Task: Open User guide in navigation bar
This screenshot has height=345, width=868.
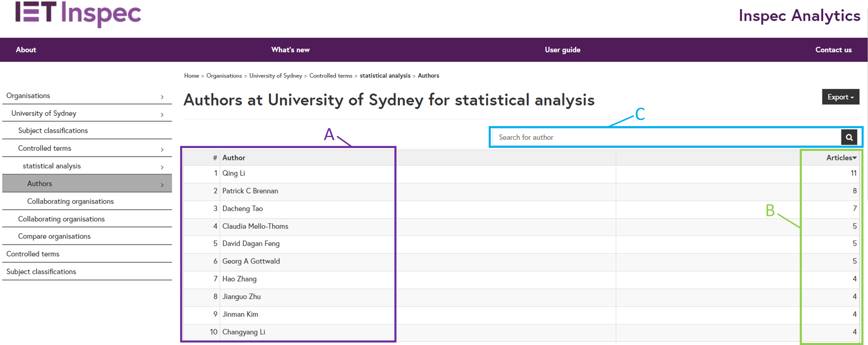Action: click(x=562, y=50)
